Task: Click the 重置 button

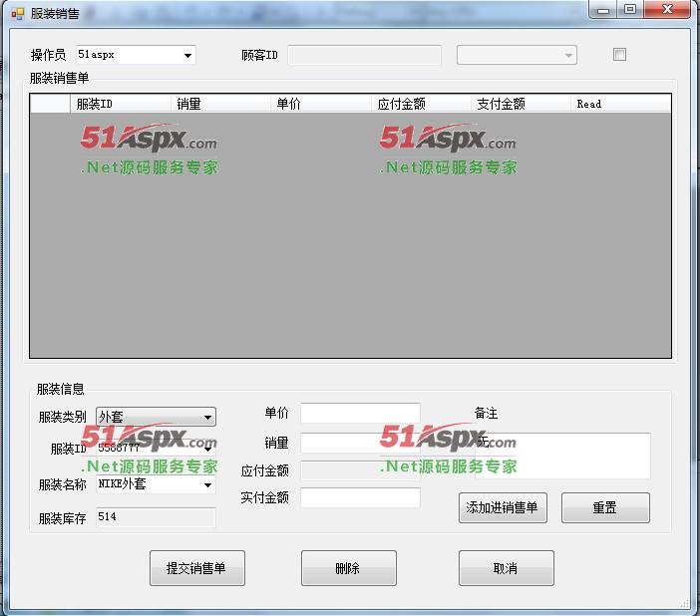Action: (x=605, y=507)
